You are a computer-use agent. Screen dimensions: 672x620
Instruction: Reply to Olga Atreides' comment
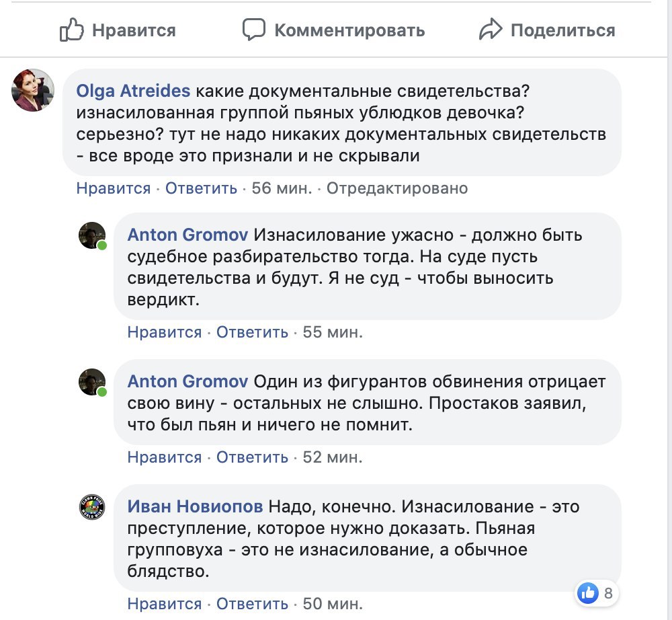201,188
